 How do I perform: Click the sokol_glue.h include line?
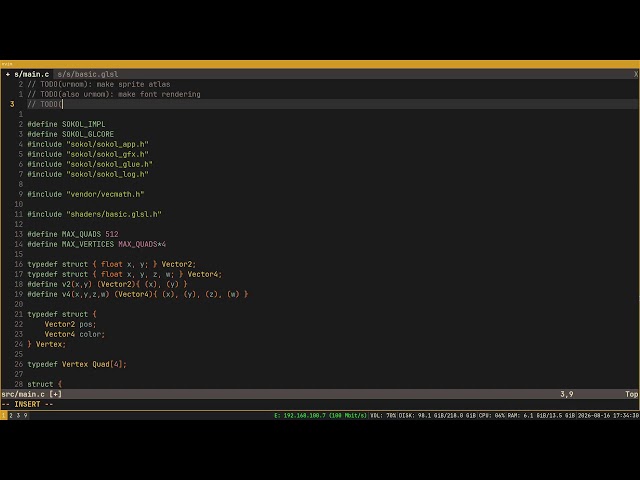[90, 164]
